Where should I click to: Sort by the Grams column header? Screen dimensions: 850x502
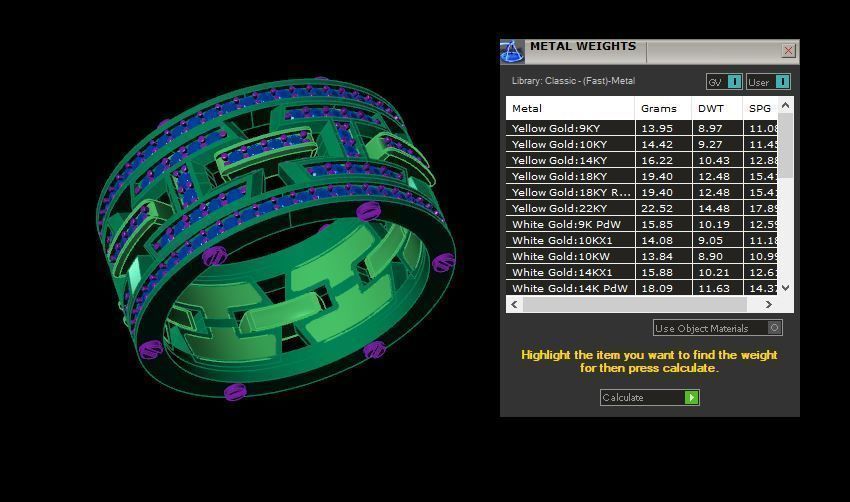click(663, 108)
